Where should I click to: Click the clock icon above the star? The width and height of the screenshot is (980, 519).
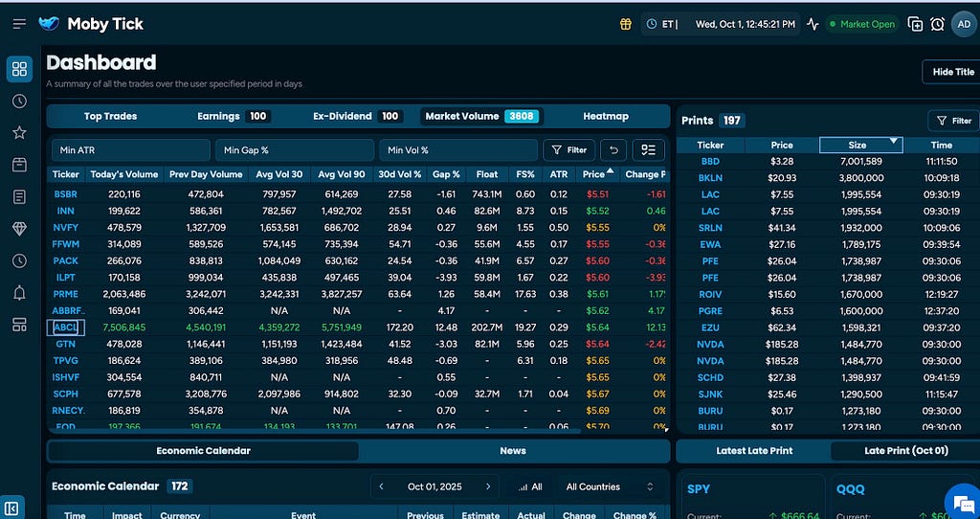19,101
